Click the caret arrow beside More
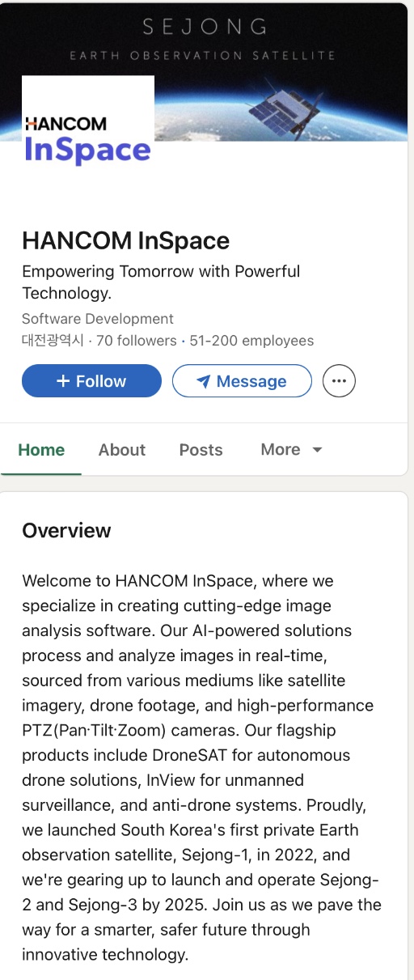This screenshot has height=980, width=414. point(317,450)
